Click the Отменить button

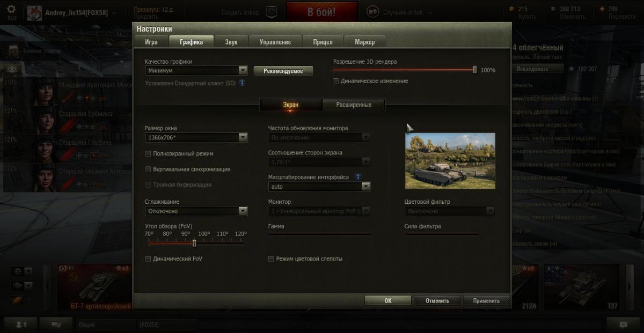pyautogui.click(x=437, y=301)
